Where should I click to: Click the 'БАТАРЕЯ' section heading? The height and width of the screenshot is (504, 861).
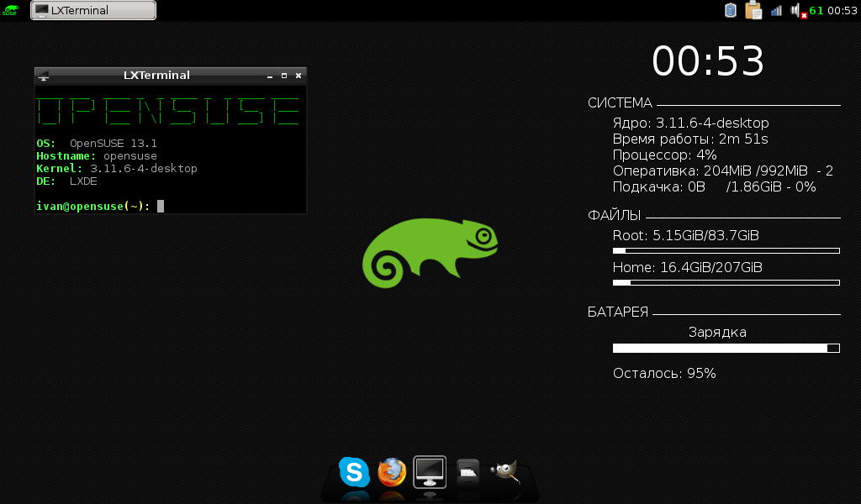pos(618,312)
